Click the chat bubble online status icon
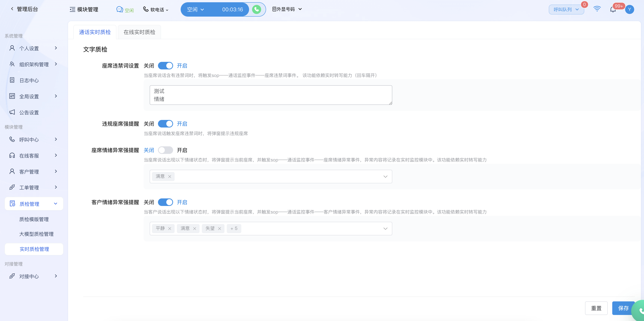The image size is (644, 321). click(x=120, y=9)
